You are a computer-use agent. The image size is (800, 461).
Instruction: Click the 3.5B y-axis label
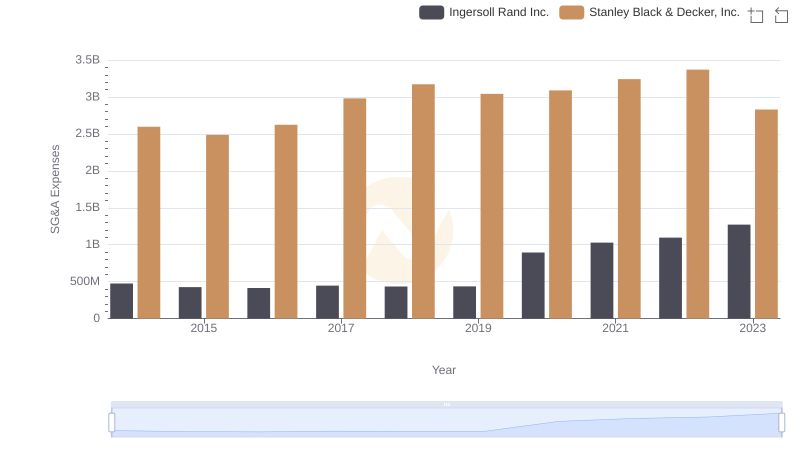pos(88,60)
